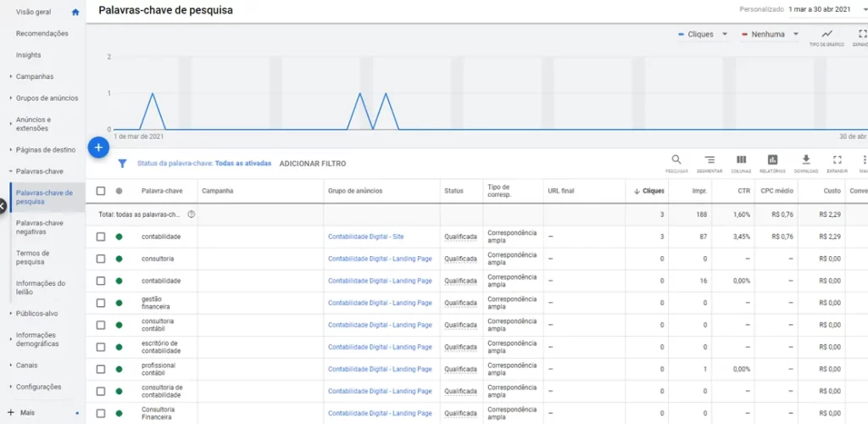Select the gestão financeira row checkbox
Image resolution: width=868 pixels, height=424 pixels.
101,303
